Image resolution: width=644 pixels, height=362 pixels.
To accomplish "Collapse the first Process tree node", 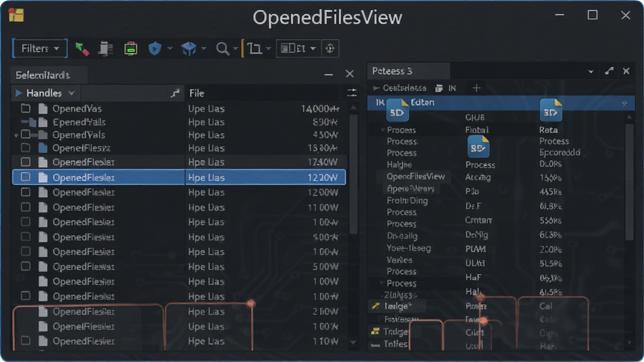I will point(382,129).
